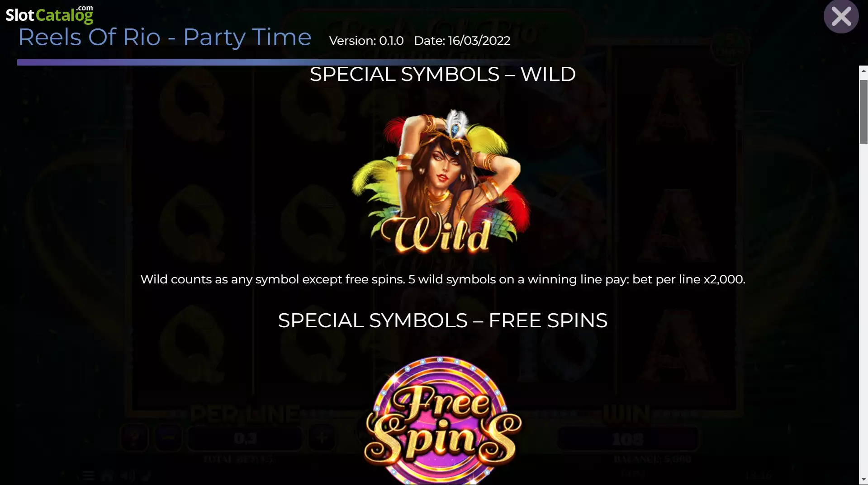Click the Version 0.1.0 label
The width and height of the screenshot is (868, 485).
click(x=366, y=41)
